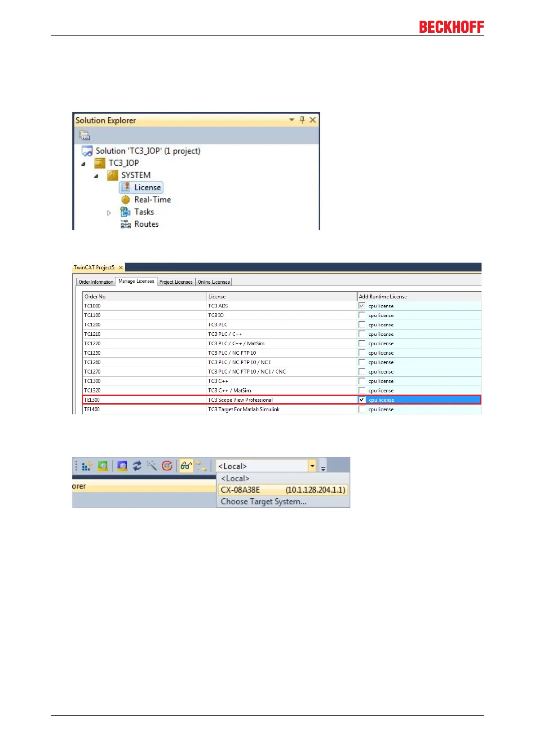Switch to the Manage Licenses tab
This screenshot has height=756, width=535.
coord(136,281)
